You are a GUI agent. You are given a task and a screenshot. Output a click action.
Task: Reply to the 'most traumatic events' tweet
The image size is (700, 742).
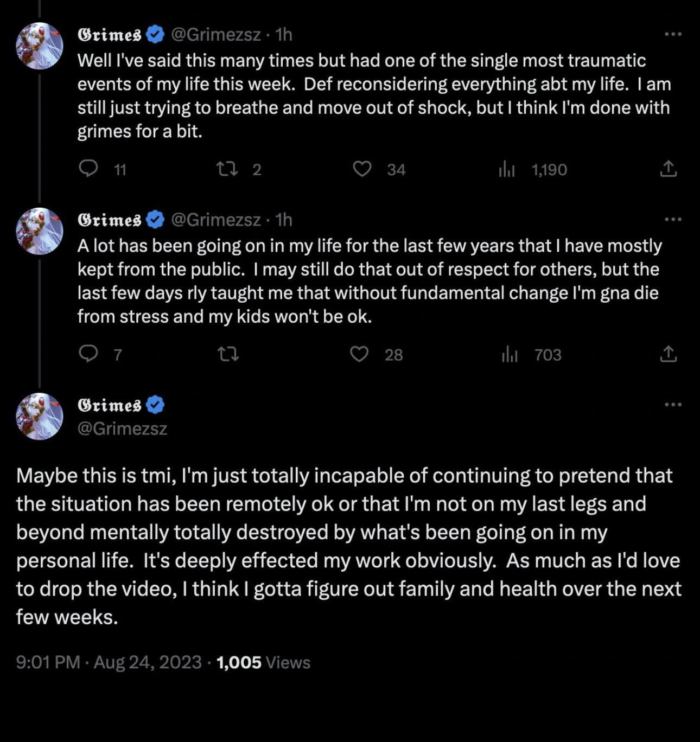[88, 169]
